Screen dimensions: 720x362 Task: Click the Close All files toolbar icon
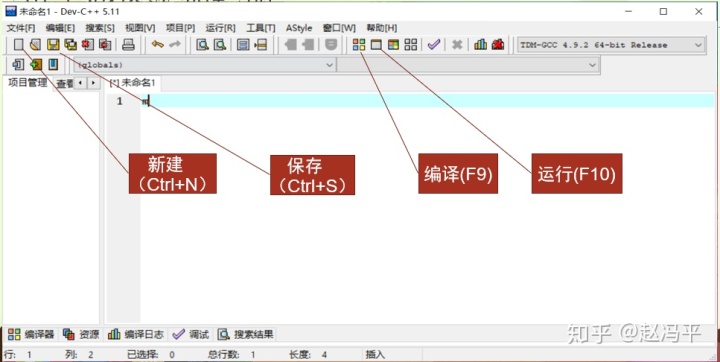tap(105, 45)
